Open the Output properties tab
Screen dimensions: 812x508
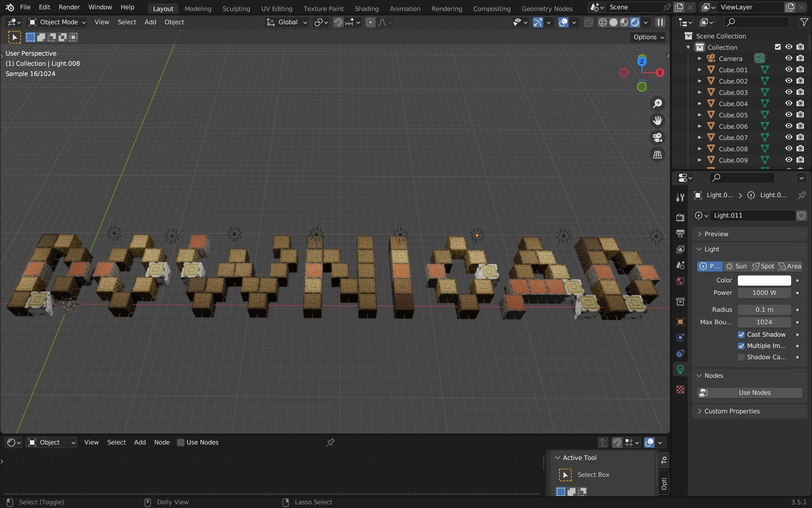(x=680, y=233)
